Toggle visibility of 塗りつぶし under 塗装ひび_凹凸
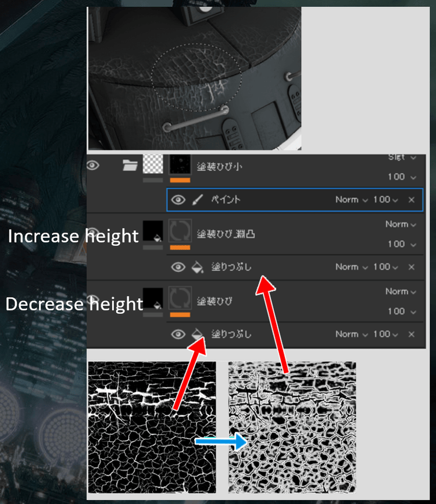This screenshot has height=504, width=436. 178,267
